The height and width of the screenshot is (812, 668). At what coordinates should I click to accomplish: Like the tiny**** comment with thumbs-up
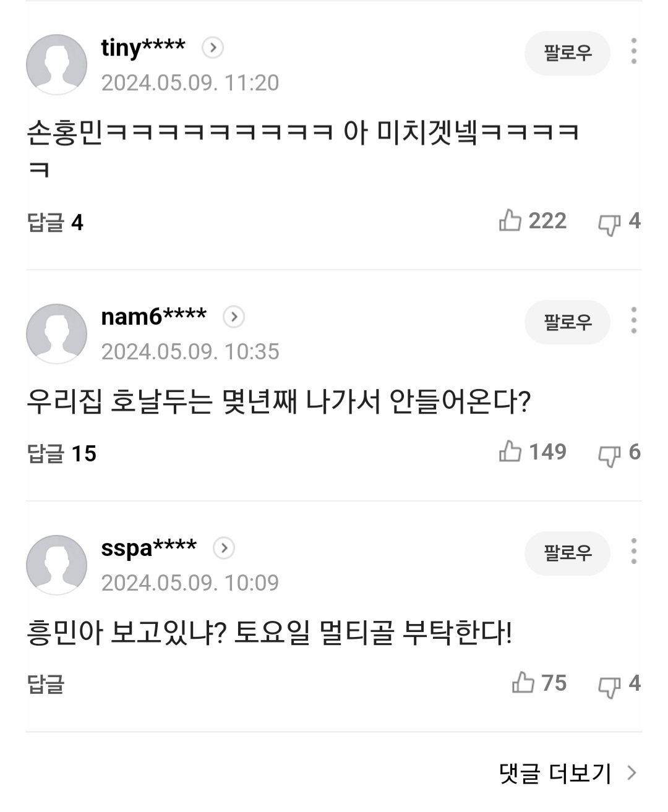click(511, 221)
